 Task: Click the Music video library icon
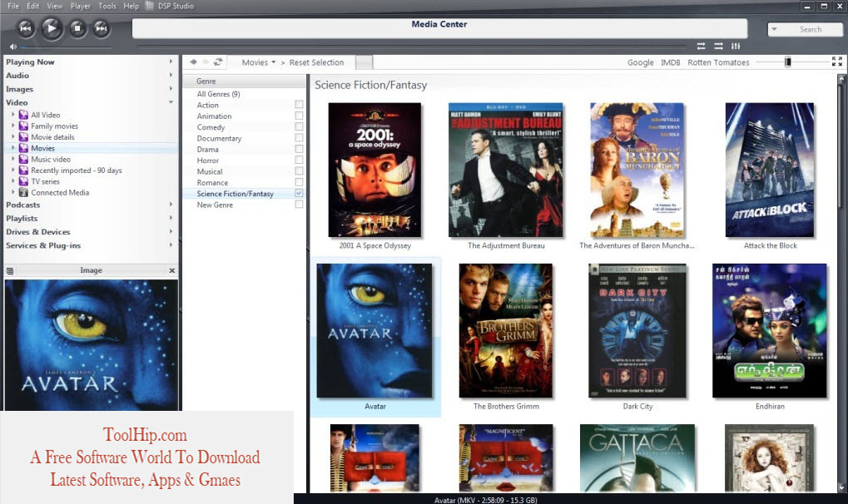click(23, 159)
